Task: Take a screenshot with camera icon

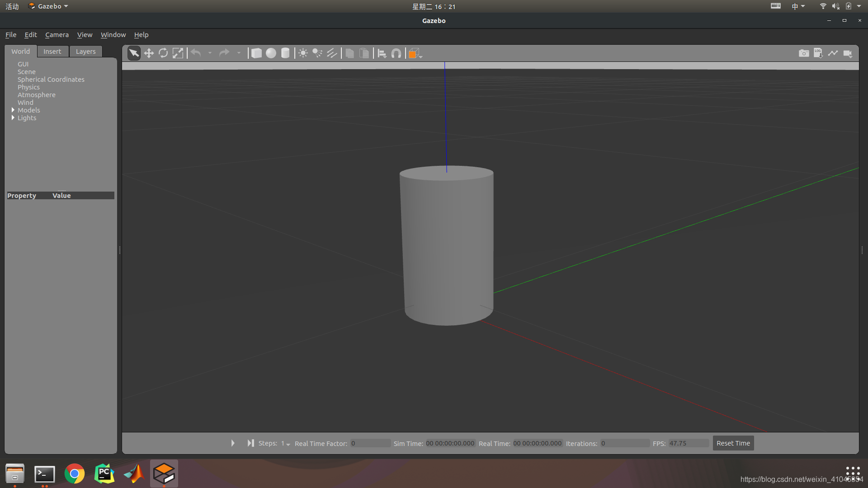Action: click(804, 53)
